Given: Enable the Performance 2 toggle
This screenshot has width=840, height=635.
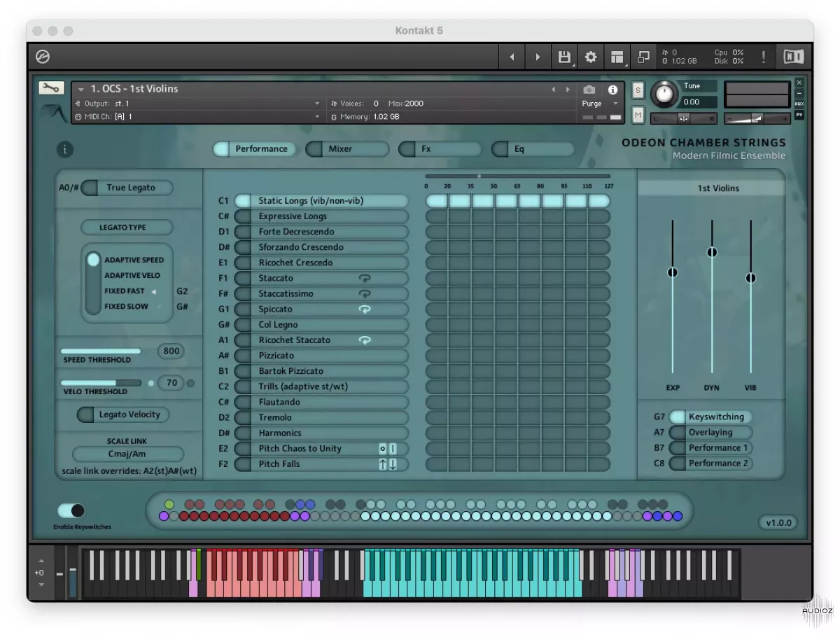Looking at the screenshot, I should (x=710, y=463).
